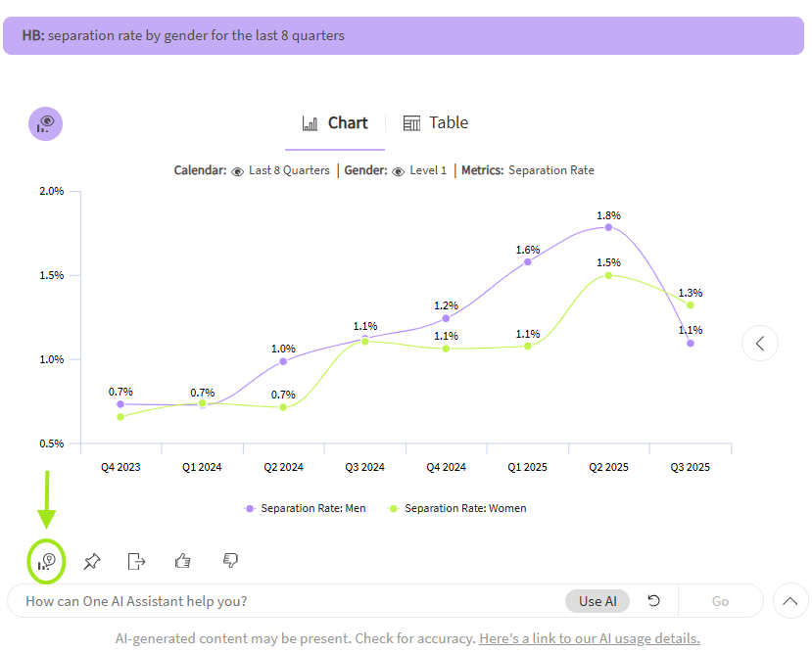Collapse the assistant with the up chevron button
Viewport: 812px width, 653px height.
pyautogui.click(x=790, y=601)
